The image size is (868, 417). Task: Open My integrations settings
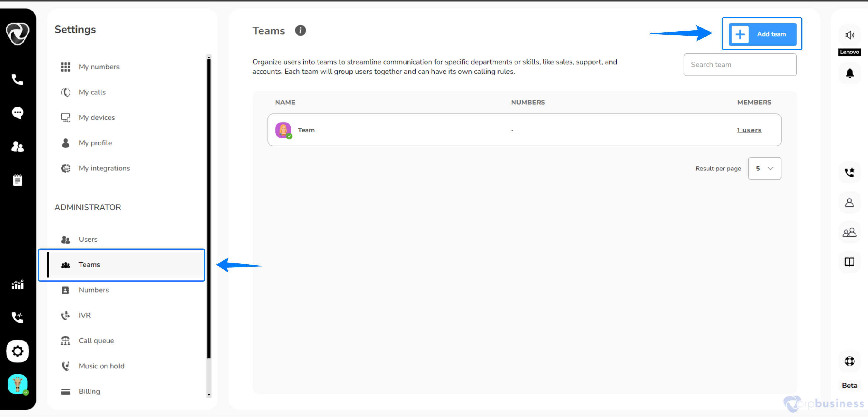[104, 168]
